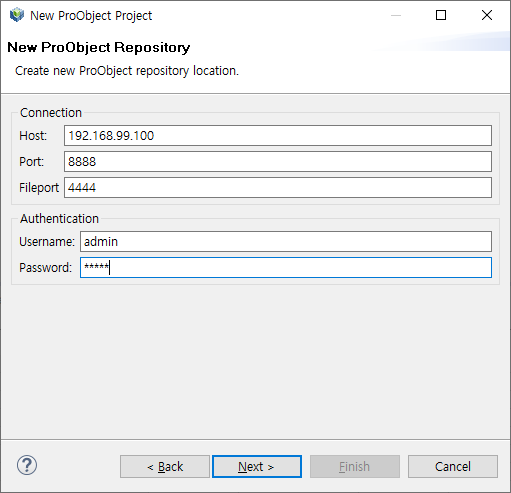Click the Host input field

(278, 136)
